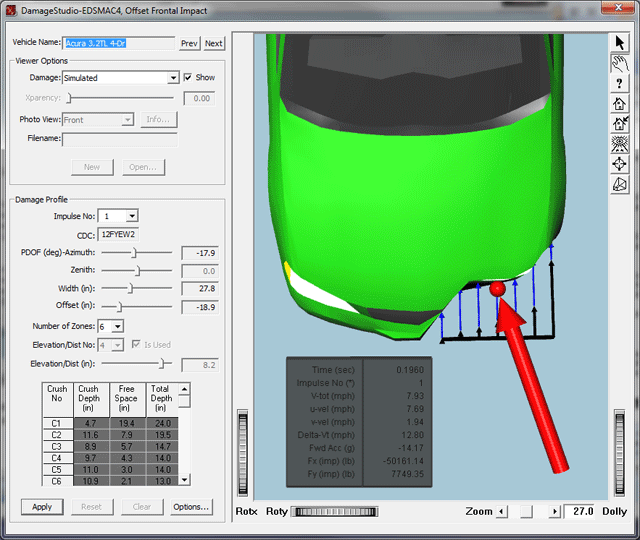Viewport: 640px width, 540px height.
Task: Uncheck the Show damage checkbox
Action: [x=188, y=77]
